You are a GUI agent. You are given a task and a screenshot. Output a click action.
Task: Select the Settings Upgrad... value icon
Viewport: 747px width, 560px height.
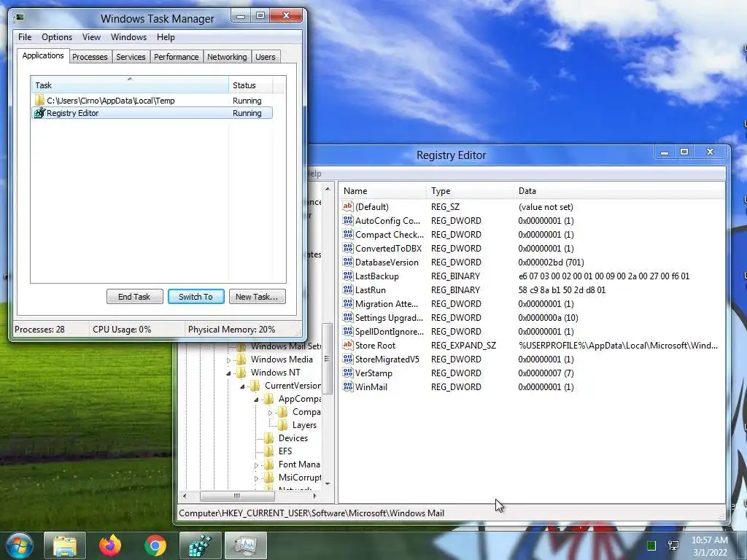[x=348, y=317]
